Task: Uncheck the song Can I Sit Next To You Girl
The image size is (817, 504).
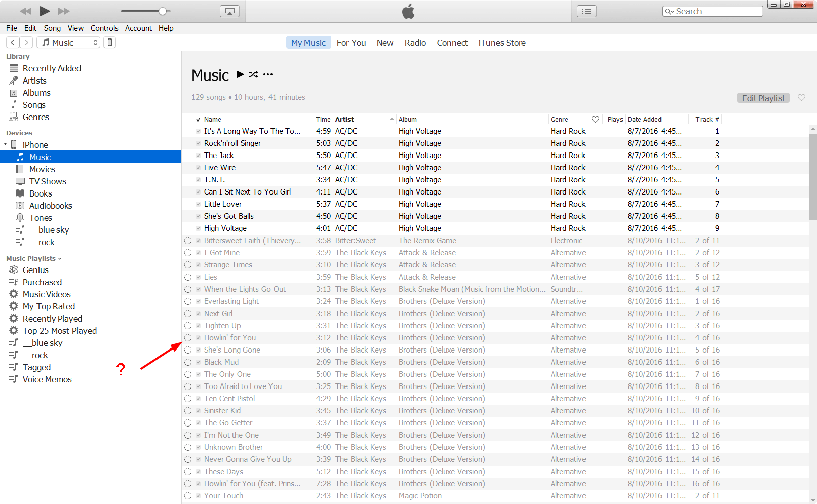Action: pyautogui.click(x=198, y=192)
